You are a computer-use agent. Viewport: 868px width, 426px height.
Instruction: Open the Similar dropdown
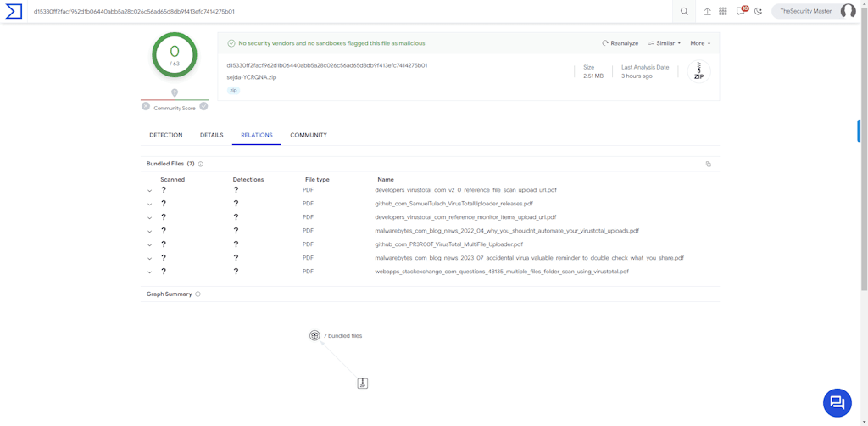tap(664, 43)
